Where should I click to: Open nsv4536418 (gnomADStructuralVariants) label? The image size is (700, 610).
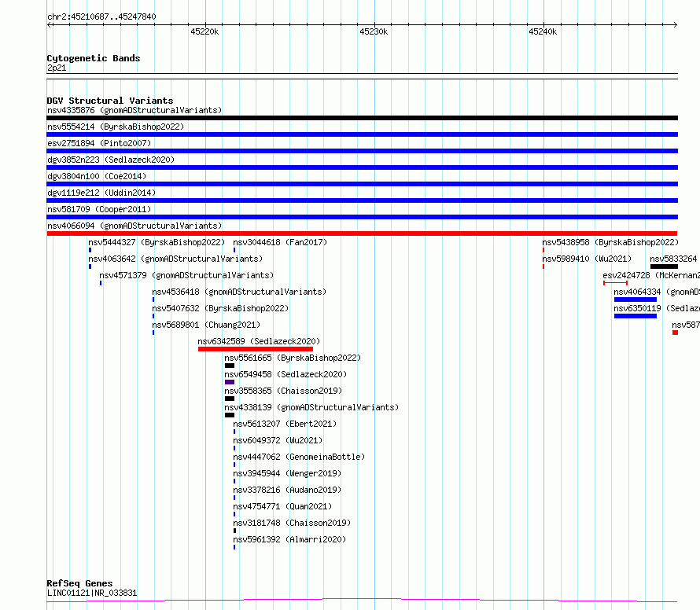tap(239, 292)
